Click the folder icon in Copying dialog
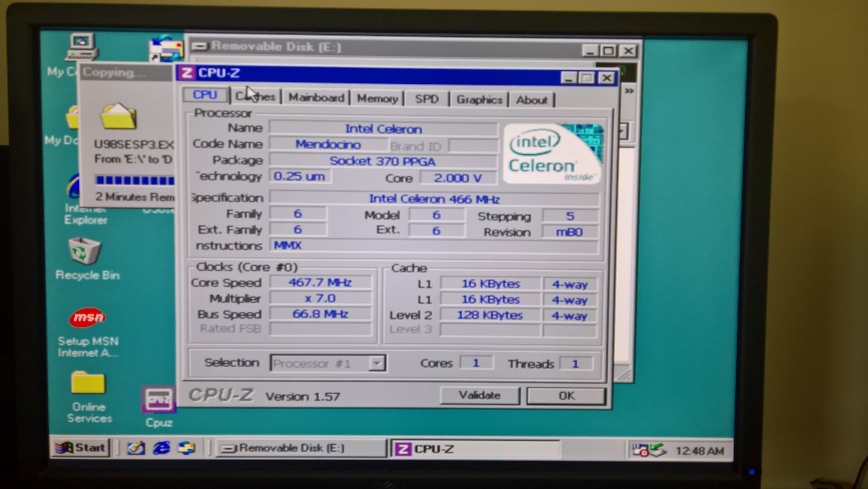This screenshot has width=868, height=489. [x=118, y=116]
